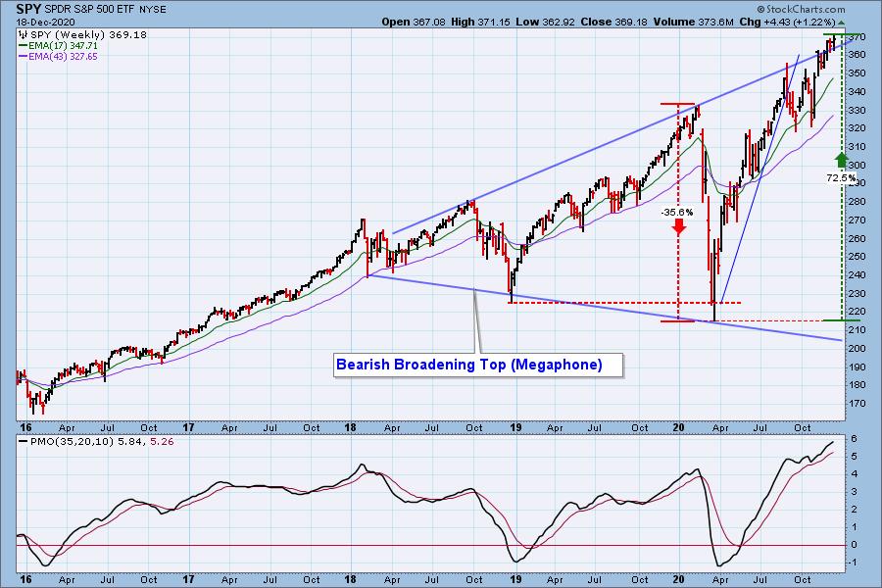Screen dimensions: 882x588
Task: Click the NYSE exchange label
Action: [151, 10]
